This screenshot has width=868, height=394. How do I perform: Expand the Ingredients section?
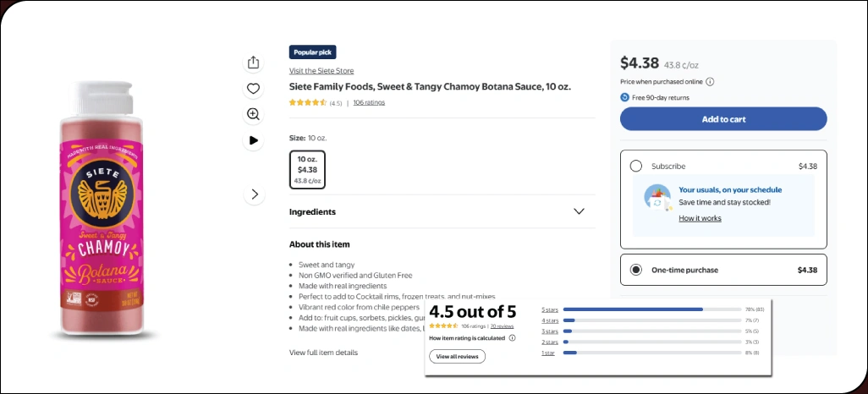click(579, 212)
